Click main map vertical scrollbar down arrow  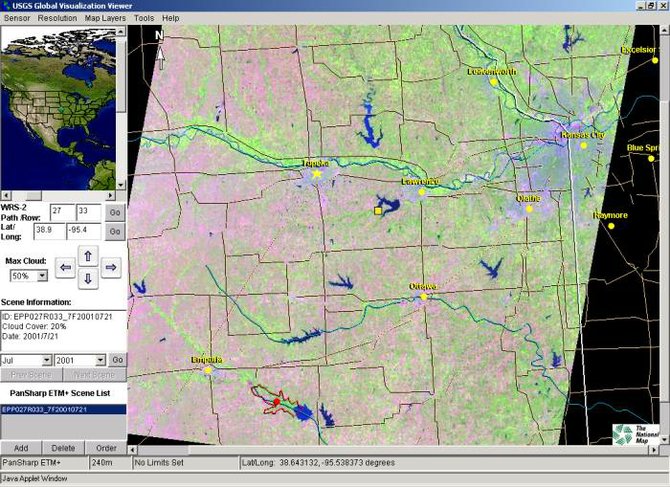665,440
